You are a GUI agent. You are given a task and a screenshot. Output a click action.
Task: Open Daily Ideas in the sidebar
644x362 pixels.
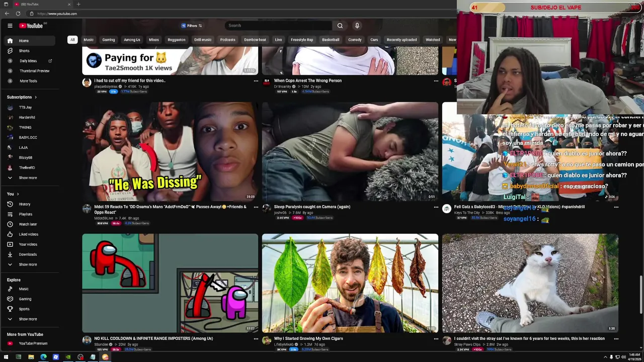click(x=30, y=61)
